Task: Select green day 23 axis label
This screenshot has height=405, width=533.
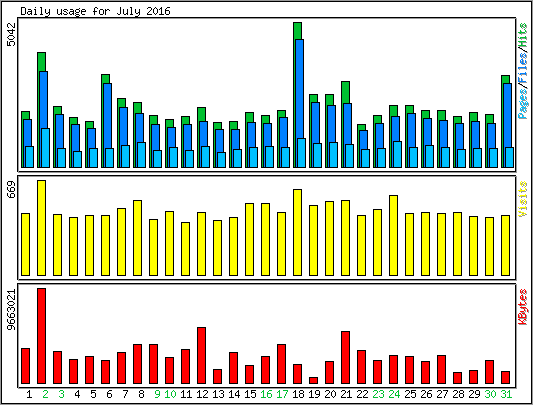Action: 378,394
